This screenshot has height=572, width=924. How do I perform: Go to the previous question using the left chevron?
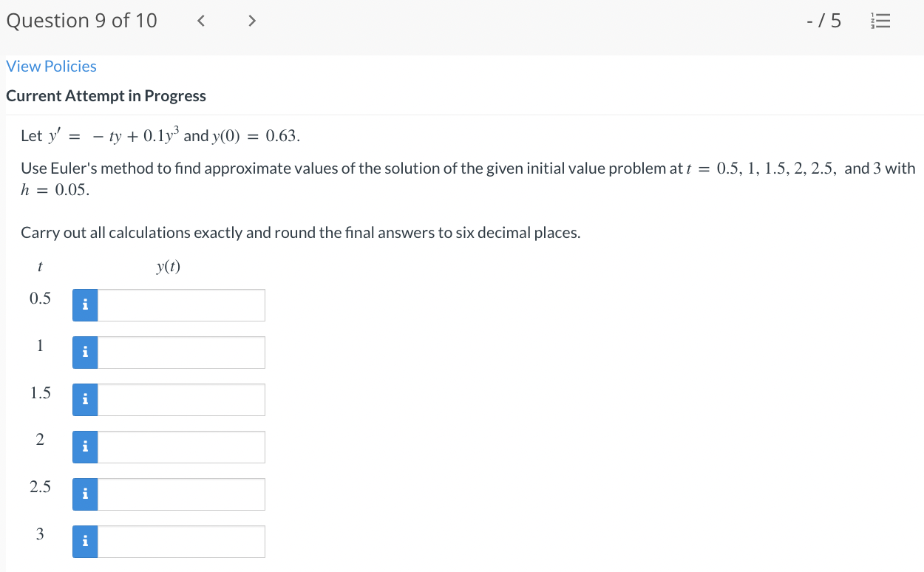tap(200, 21)
